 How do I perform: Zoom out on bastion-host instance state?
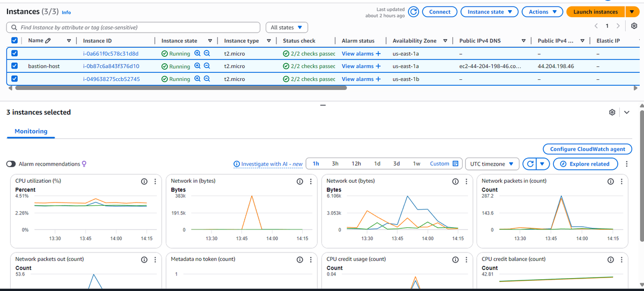[x=207, y=66]
